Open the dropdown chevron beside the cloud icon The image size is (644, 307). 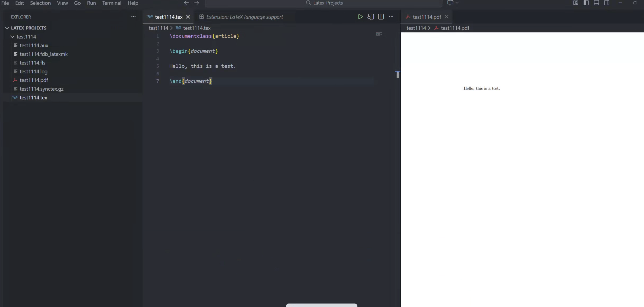[458, 3]
